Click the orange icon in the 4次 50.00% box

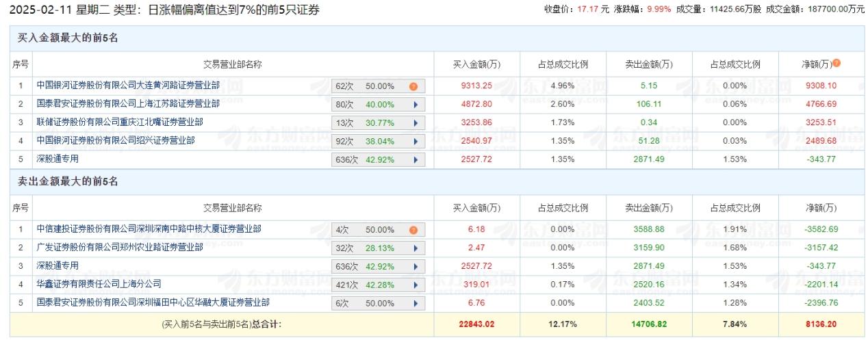click(413, 230)
